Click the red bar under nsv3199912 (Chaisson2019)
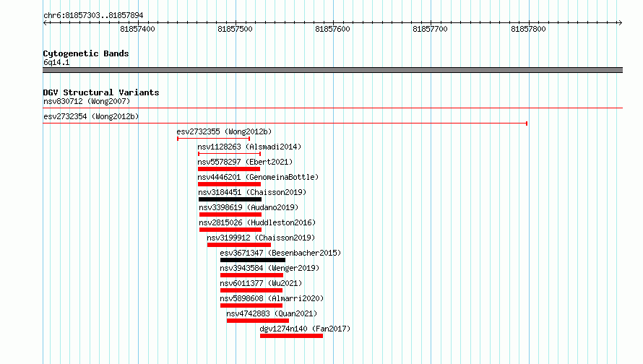This screenshot has width=643, height=364. point(239,245)
